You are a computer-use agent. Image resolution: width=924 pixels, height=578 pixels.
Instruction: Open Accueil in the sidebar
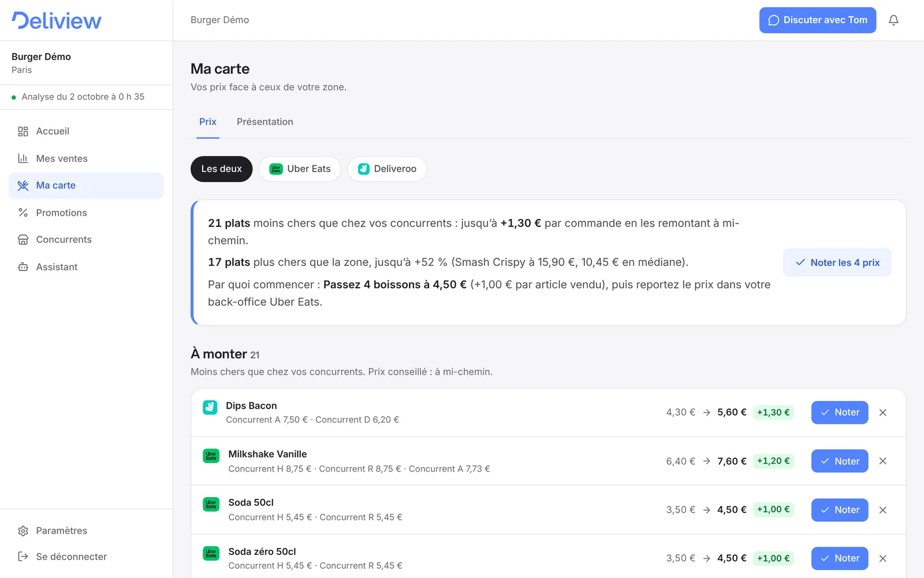(86, 131)
